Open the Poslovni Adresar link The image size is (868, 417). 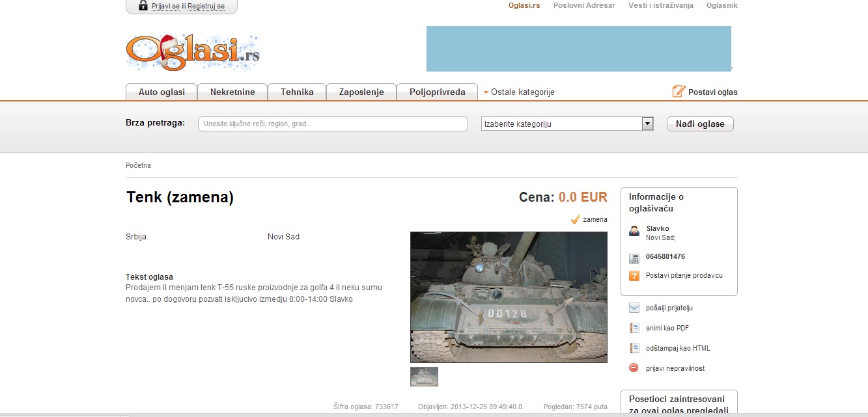(584, 5)
